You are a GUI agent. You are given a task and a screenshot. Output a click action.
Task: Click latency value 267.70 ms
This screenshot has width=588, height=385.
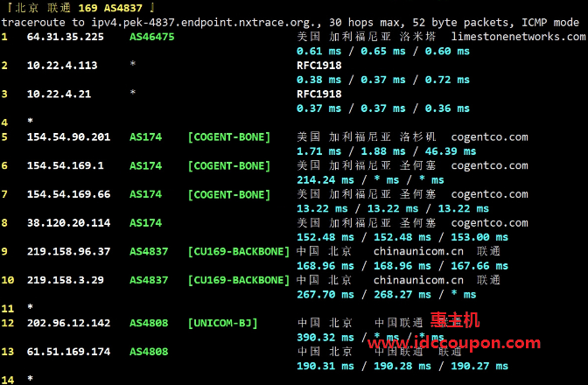[325, 295]
